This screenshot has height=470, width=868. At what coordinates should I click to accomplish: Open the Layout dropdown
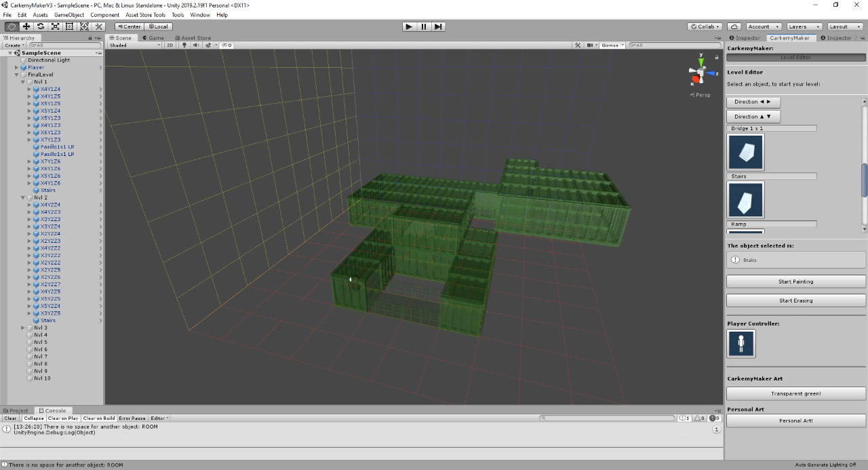(x=844, y=26)
